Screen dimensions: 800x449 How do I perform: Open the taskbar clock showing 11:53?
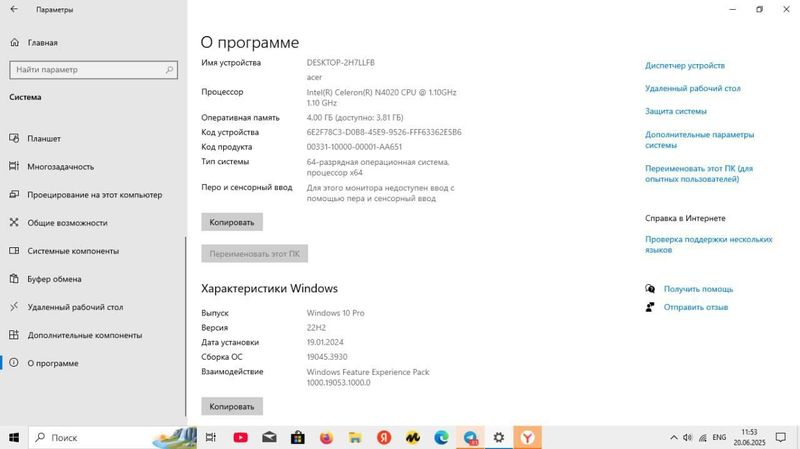point(749,437)
